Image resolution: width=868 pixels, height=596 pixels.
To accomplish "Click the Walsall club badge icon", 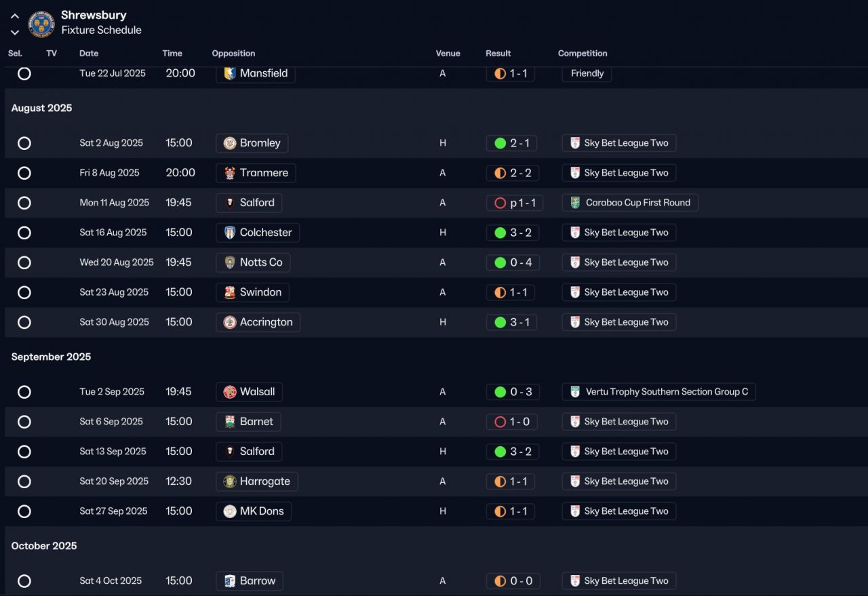I will click(x=230, y=392).
